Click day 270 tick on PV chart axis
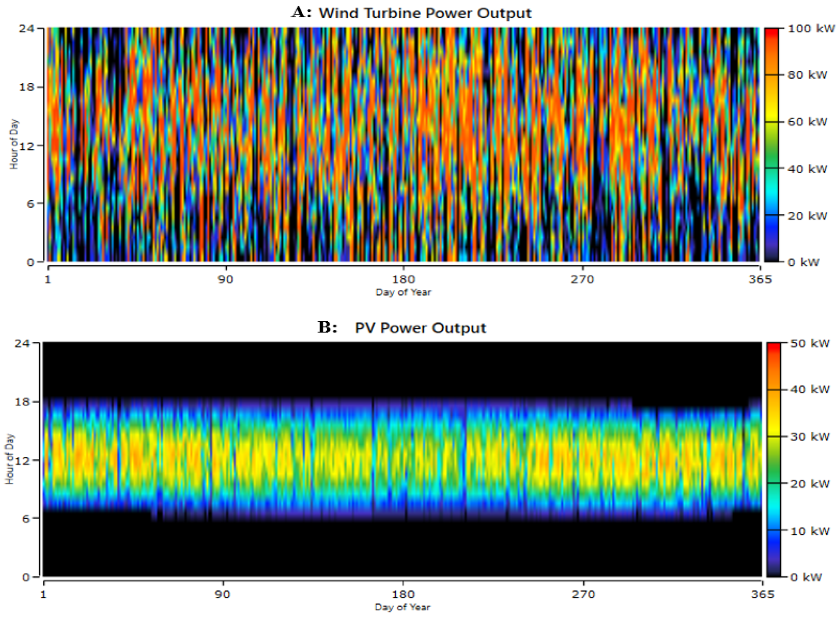This screenshot has width=840, height=620. 584,594
